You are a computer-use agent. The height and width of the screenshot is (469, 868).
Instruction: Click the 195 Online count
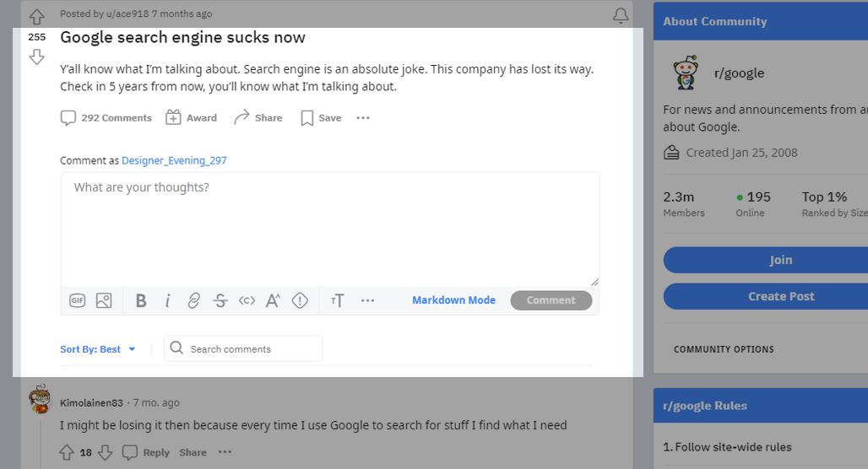tap(753, 203)
